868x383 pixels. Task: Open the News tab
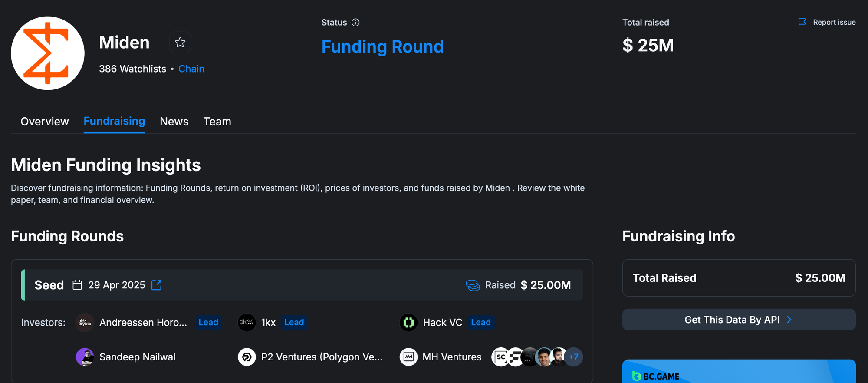174,122
